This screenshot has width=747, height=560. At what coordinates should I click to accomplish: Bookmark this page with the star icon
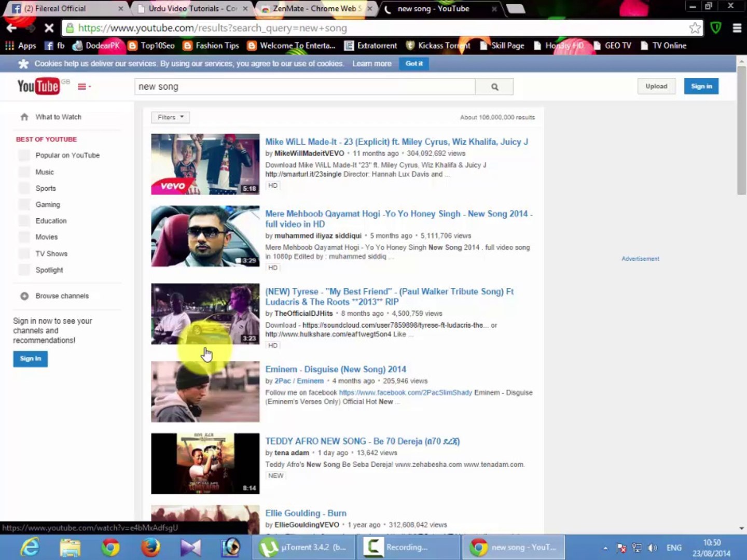click(x=695, y=28)
